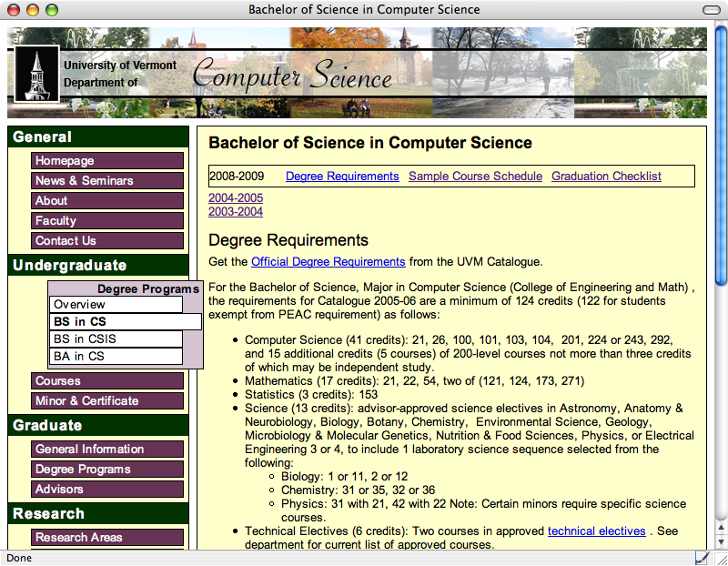Open graduate General Information page
This screenshot has height=566, width=728.
point(107,449)
